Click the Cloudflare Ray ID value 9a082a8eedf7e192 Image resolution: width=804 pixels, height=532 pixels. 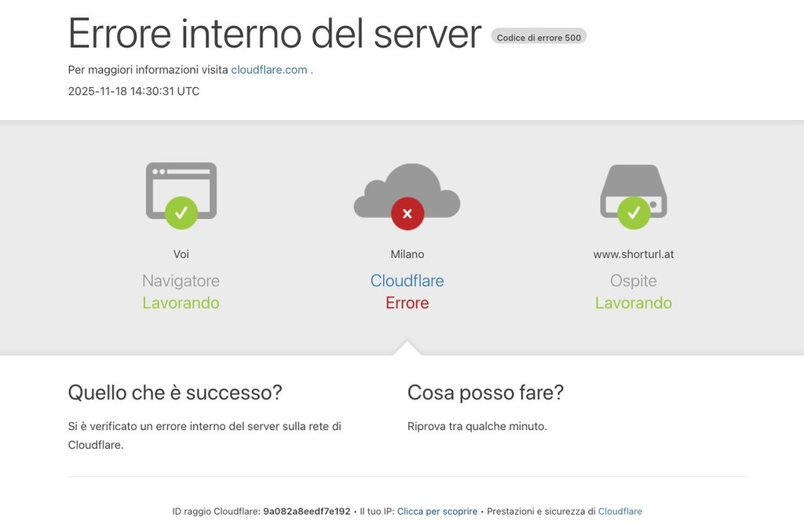306,512
